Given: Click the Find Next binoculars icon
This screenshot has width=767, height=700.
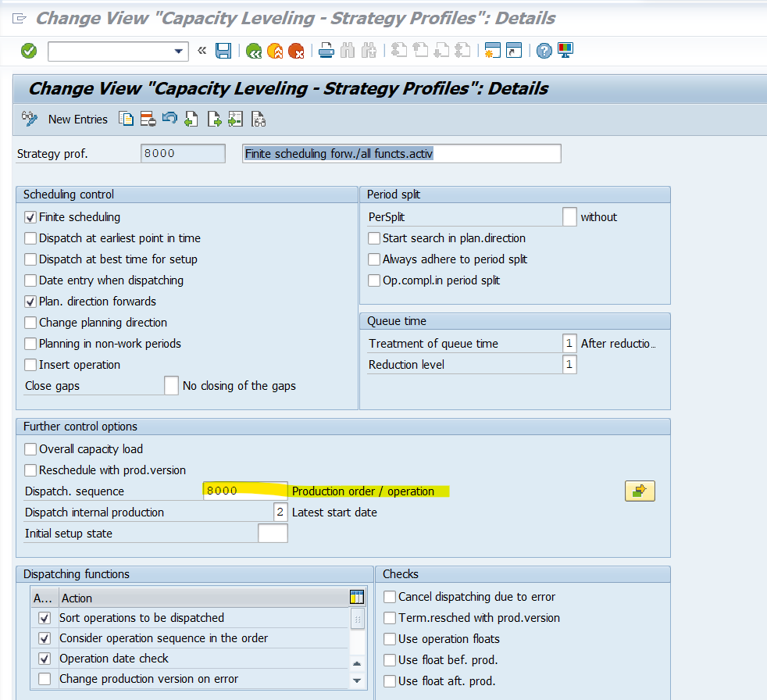Looking at the screenshot, I should point(369,50).
